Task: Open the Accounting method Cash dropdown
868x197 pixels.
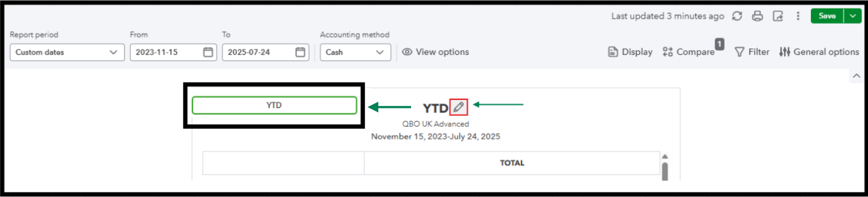Action: 355,52
